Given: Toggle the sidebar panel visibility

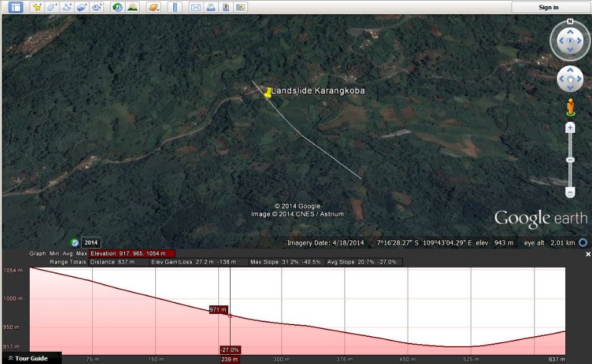Looking at the screenshot, I should tap(15, 7).
